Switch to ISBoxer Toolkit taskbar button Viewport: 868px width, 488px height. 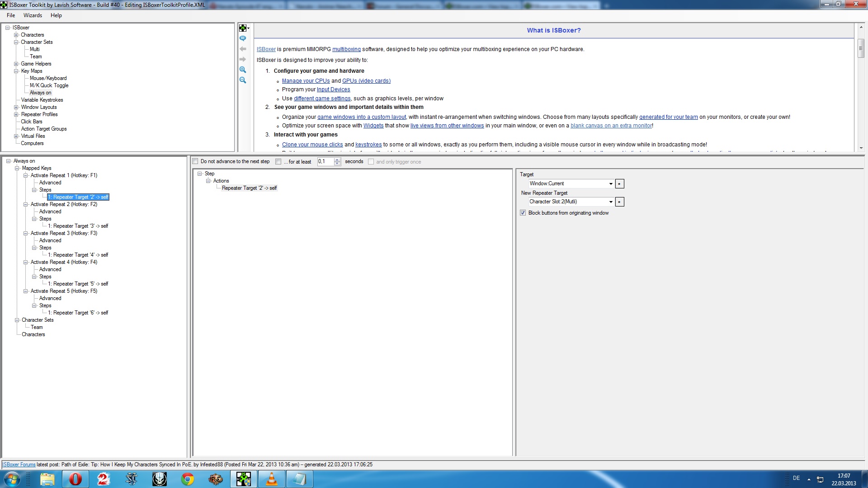click(244, 479)
